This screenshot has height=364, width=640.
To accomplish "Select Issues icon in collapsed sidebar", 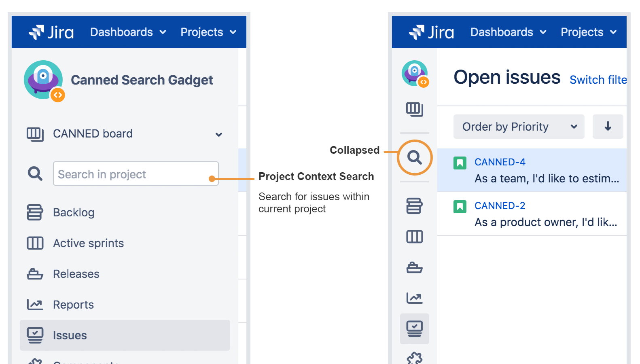I will click(x=414, y=329).
